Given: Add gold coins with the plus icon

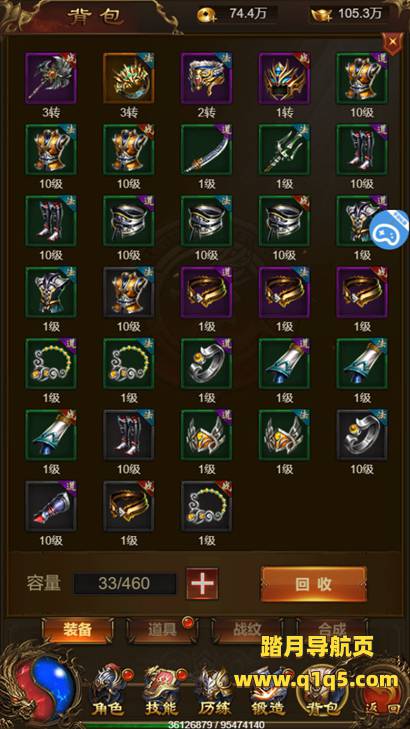Looking at the screenshot, I should pos(205,16).
